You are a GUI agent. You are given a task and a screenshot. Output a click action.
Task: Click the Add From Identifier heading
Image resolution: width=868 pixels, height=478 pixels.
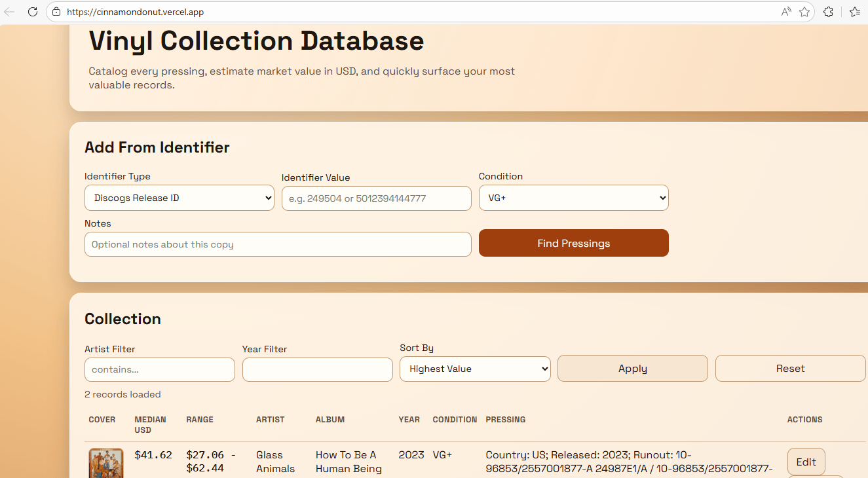coord(157,147)
